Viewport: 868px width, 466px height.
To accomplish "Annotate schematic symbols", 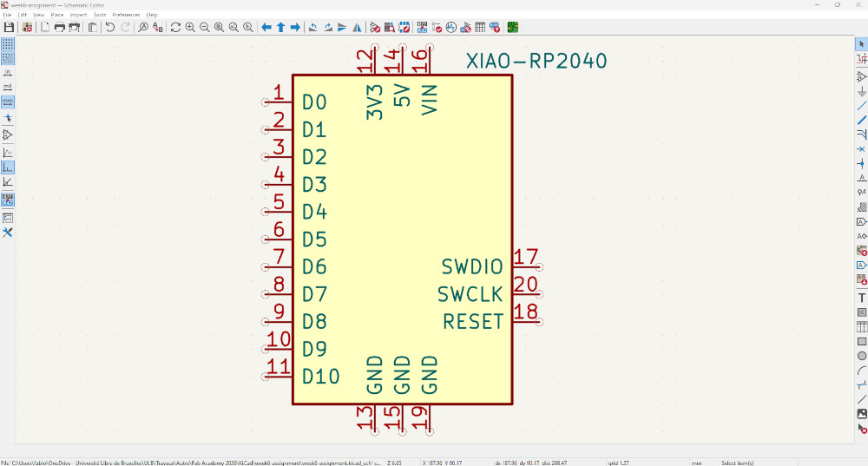I will coord(423,27).
